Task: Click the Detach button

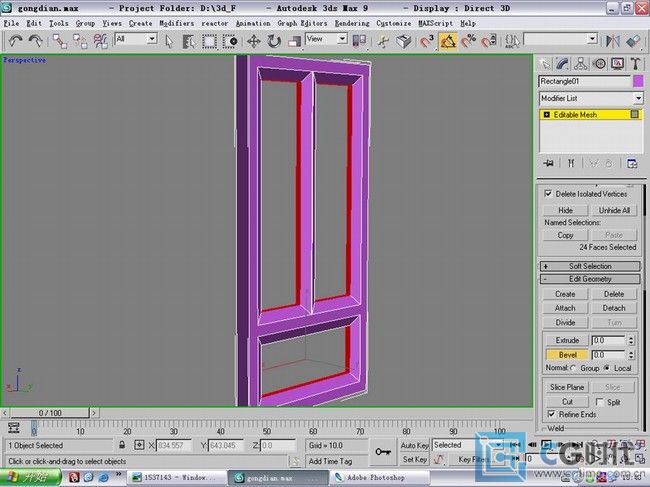Action: (x=614, y=308)
